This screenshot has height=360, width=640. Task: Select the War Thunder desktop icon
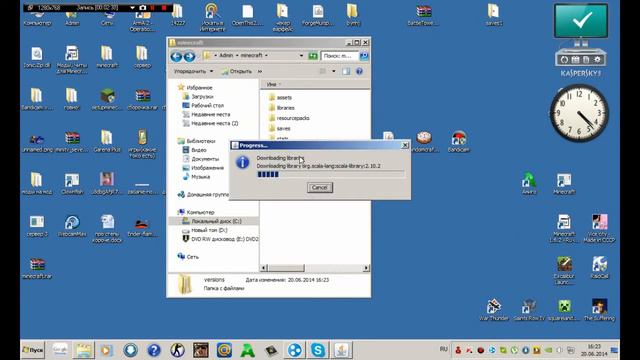494,310
